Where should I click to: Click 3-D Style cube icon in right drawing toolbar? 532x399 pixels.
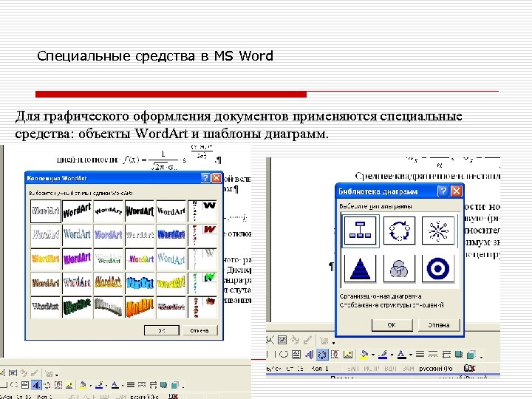[471, 355]
